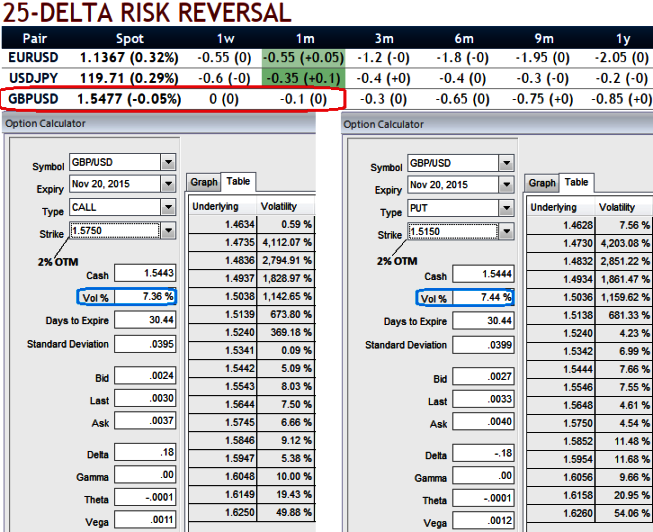Select right table cell 1.5750
This screenshot has width=653, height=532.
pyautogui.click(x=561, y=423)
